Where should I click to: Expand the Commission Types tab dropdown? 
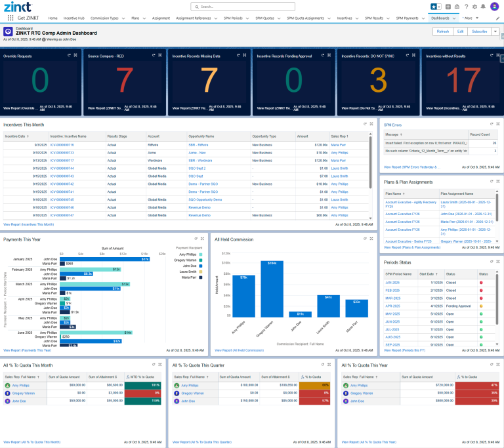pyautogui.click(x=123, y=18)
